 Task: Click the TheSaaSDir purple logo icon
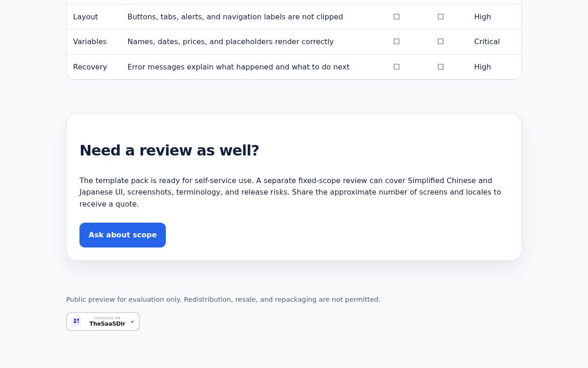[76, 321]
